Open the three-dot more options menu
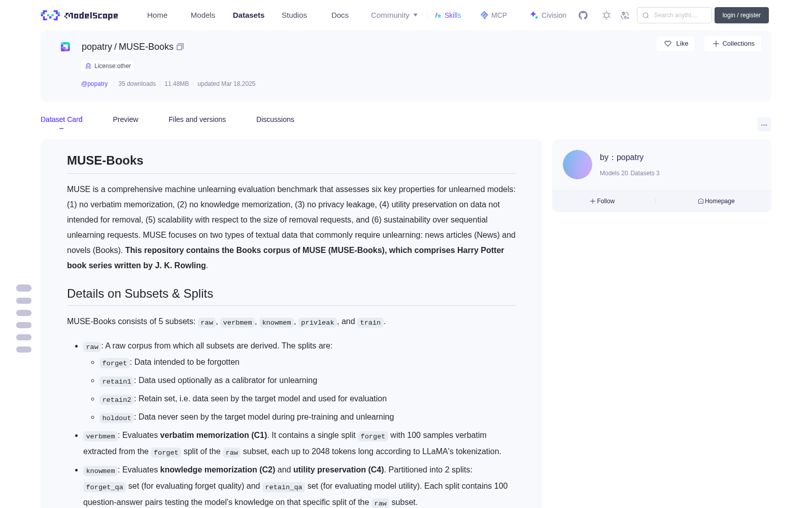Screen dimensions: 812x508 764,124
